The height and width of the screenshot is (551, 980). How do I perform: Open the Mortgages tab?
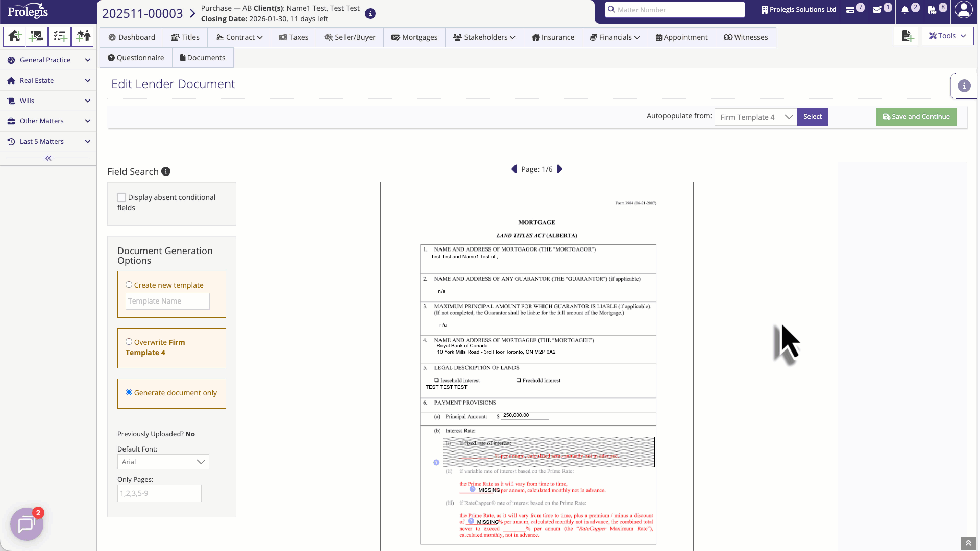414,37
